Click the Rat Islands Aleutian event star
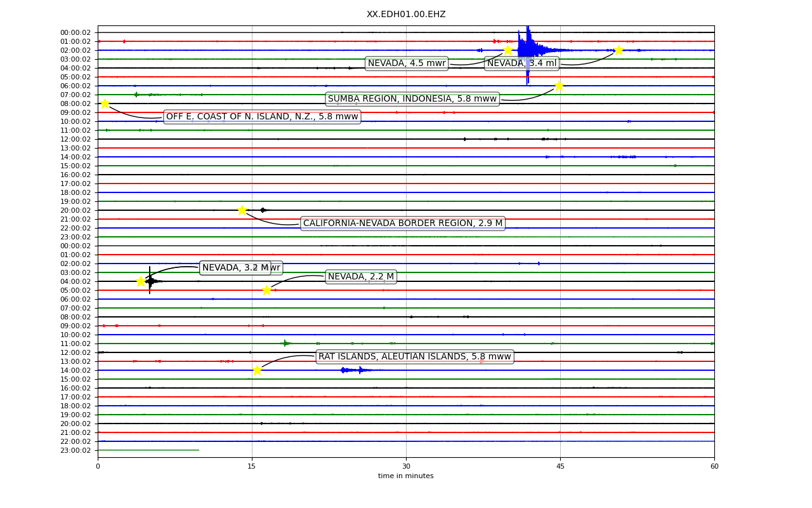 (x=257, y=370)
